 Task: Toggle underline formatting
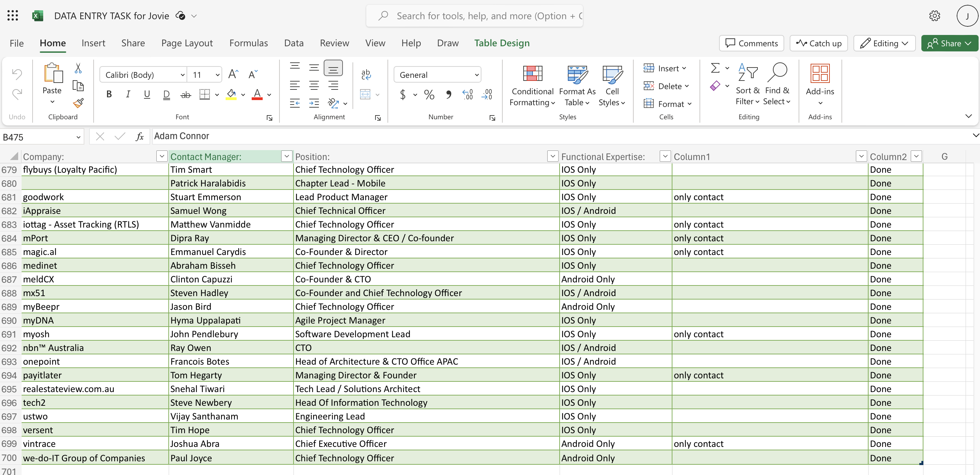tap(147, 94)
